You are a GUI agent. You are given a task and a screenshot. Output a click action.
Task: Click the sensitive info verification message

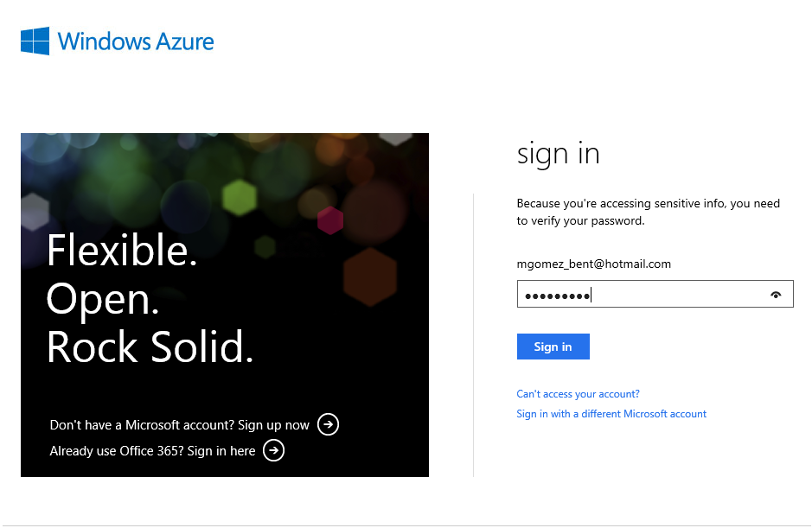[x=649, y=213]
